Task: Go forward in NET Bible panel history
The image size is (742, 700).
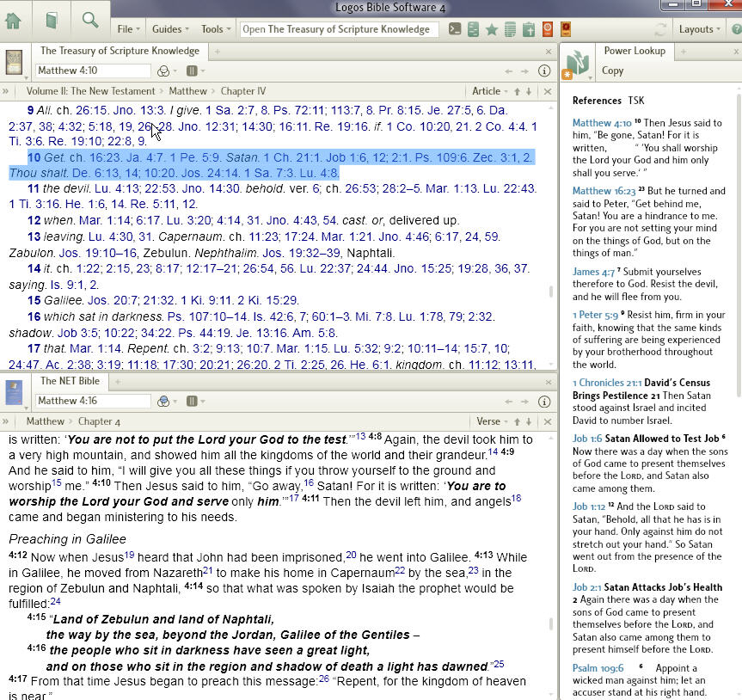Action: pyautogui.click(x=524, y=402)
